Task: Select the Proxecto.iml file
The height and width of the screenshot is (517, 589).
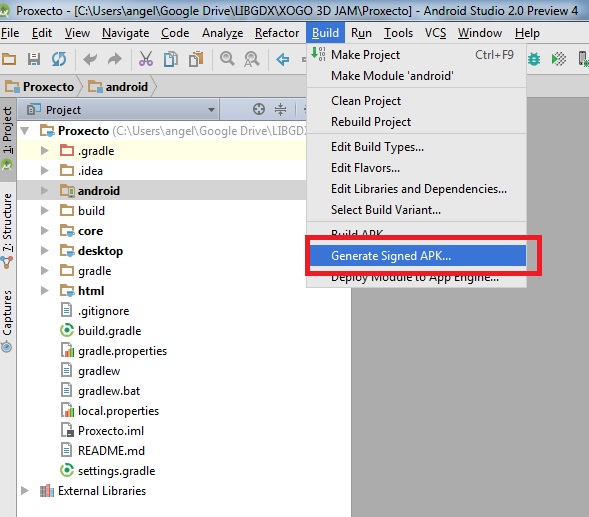Action: 102,431
